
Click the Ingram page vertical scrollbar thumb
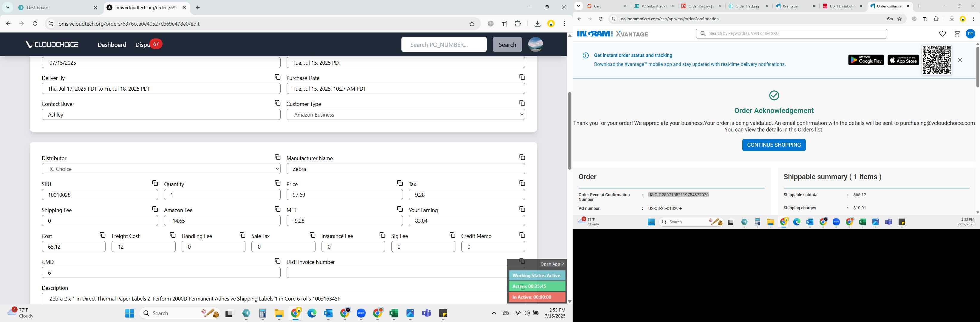(x=977, y=66)
